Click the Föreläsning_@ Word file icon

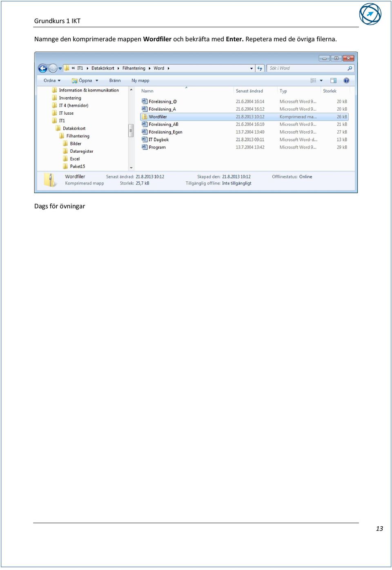(x=144, y=101)
